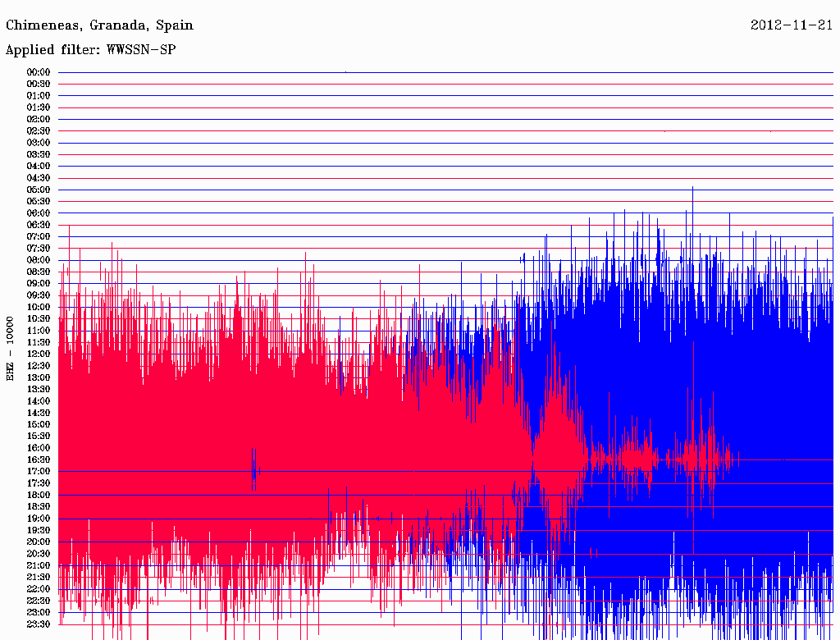
Task: Select the date label 2012-11-21
Action: pyautogui.click(x=792, y=25)
